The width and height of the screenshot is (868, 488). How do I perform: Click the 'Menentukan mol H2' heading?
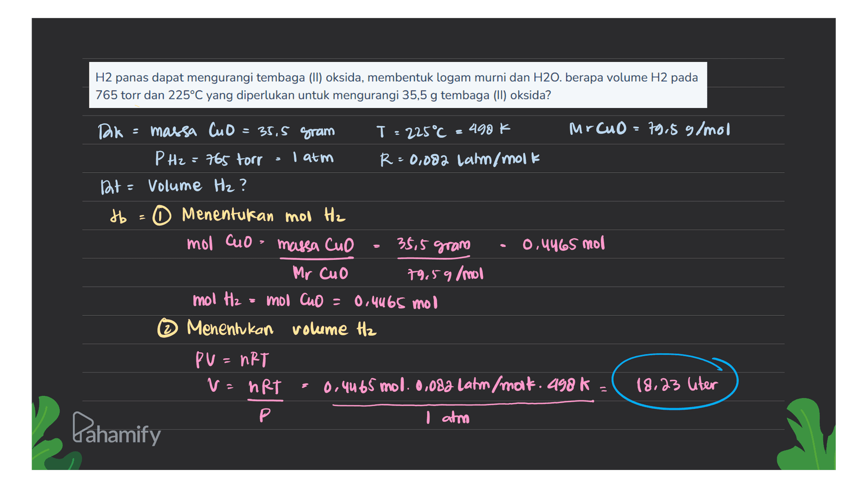pos(264,215)
